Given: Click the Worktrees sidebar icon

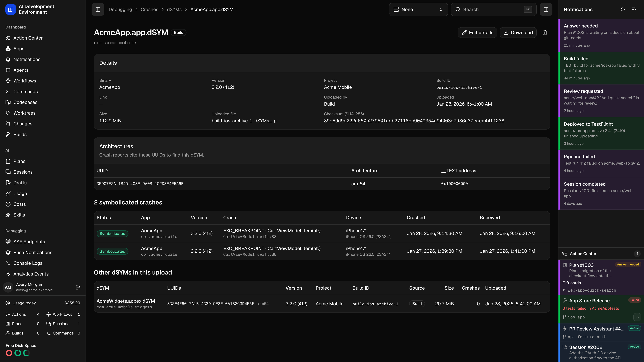Looking at the screenshot, I should click(x=8, y=113).
